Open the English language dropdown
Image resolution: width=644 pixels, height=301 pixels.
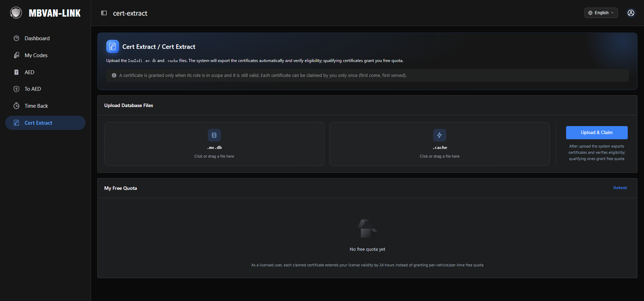601,13
